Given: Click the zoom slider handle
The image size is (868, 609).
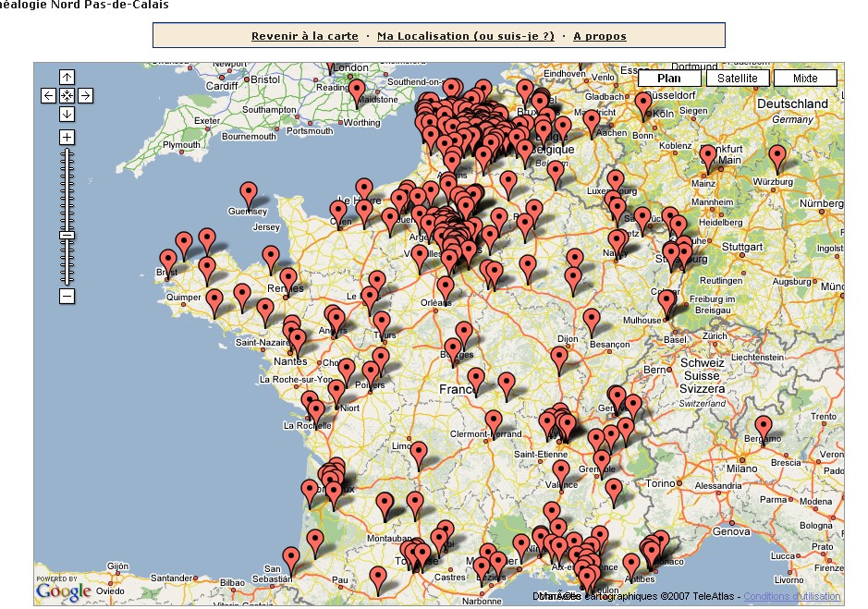Looking at the screenshot, I should [x=67, y=236].
